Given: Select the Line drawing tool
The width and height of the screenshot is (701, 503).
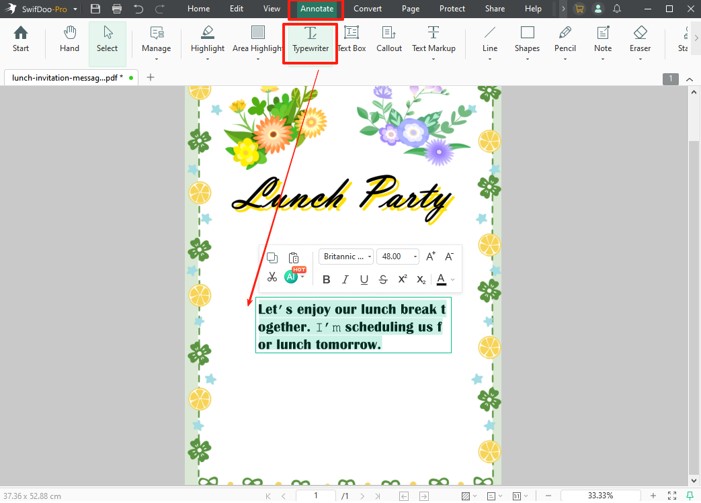Looking at the screenshot, I should tap(490, 40).
